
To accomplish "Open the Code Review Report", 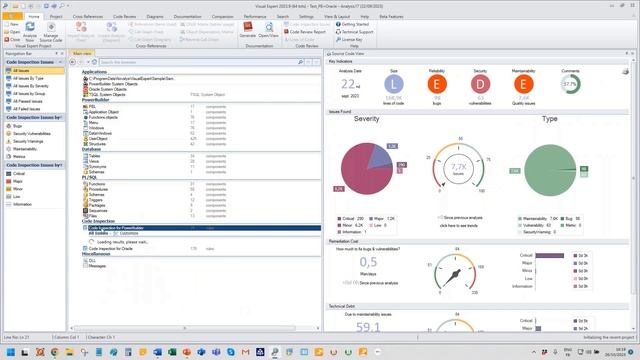I will pyautogui.click(x=305, y=32).
